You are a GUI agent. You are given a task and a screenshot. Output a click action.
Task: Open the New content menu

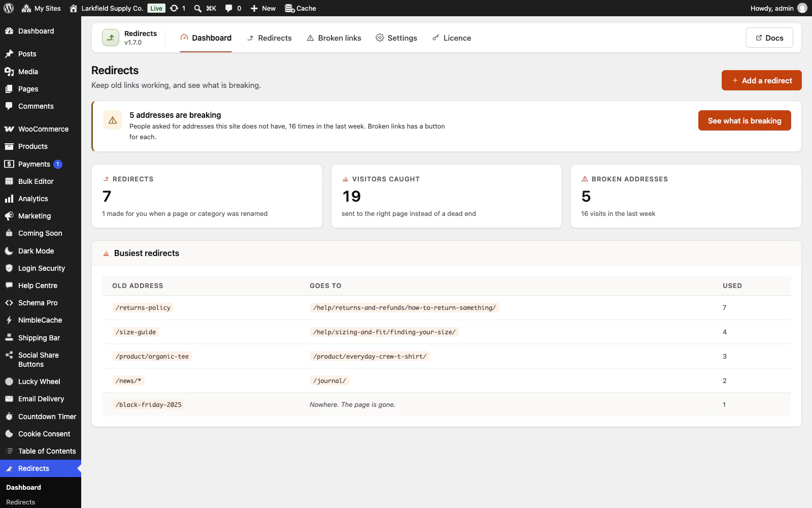263,8
